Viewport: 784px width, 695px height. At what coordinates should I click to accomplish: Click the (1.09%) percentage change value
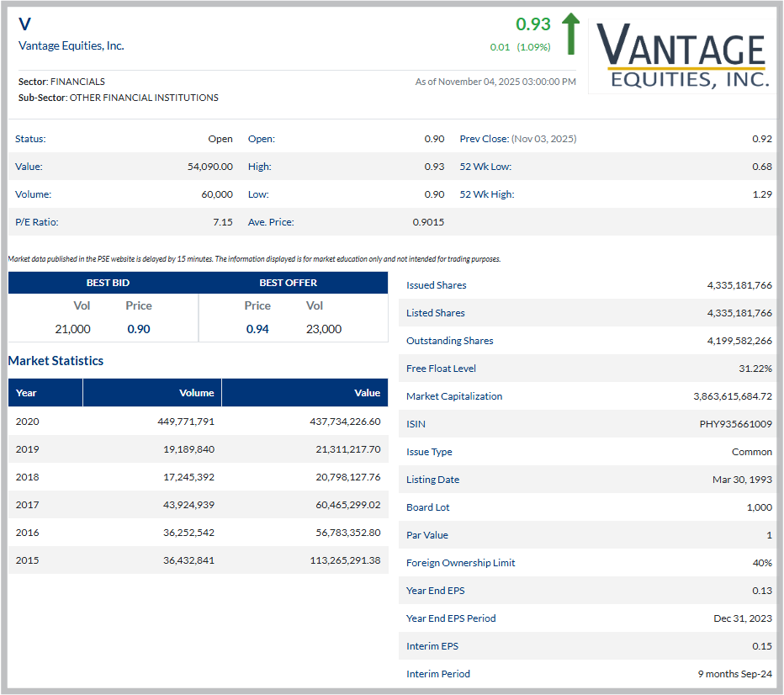tap(533, 47)
